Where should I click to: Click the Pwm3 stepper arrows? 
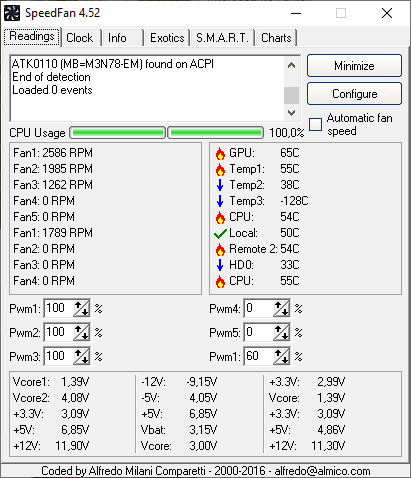tap(82, 356)
